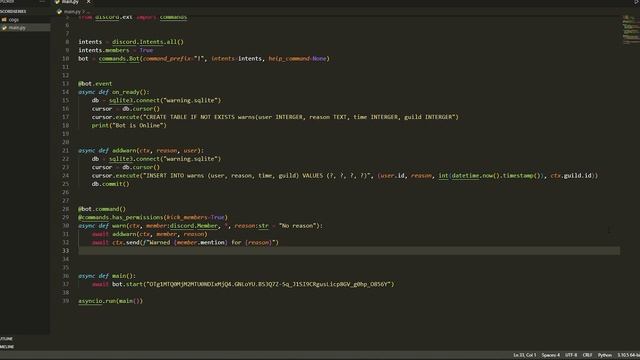This screenshot has height=360, width=640.
Task: Click the INSERT INTO SQL string
Action: 257,176
